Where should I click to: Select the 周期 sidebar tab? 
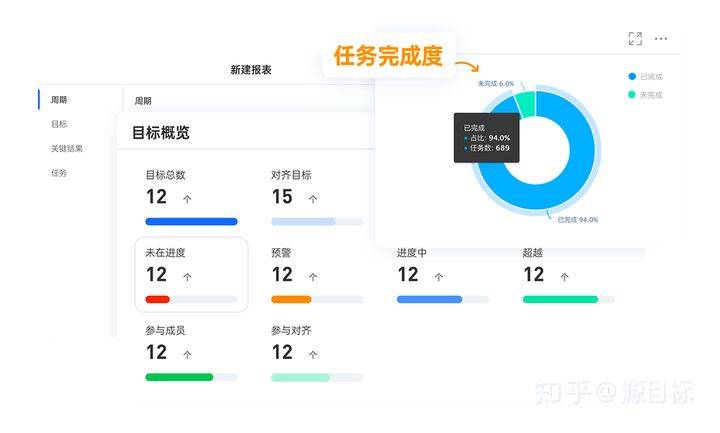59,100
